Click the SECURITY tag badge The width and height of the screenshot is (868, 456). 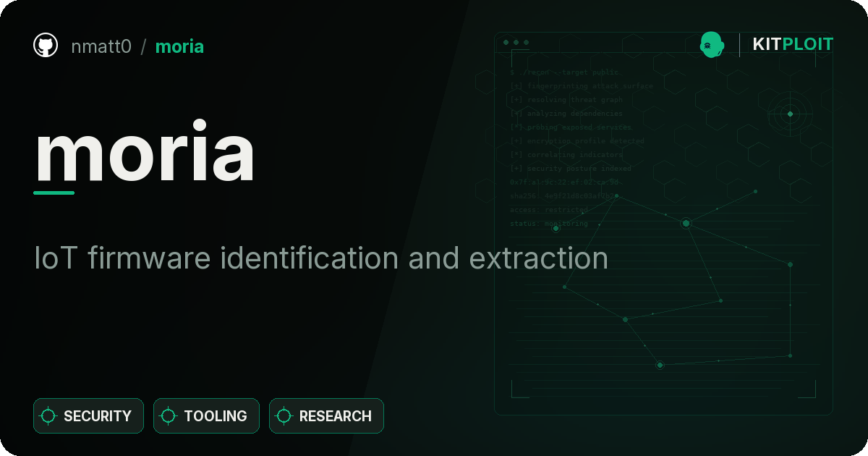tap(88, 416)
